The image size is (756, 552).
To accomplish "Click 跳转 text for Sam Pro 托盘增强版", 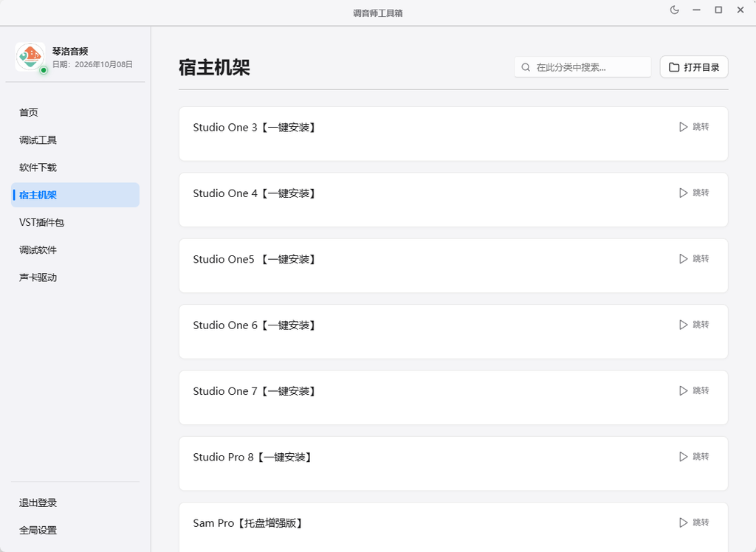I will click(x=701, y=522).
